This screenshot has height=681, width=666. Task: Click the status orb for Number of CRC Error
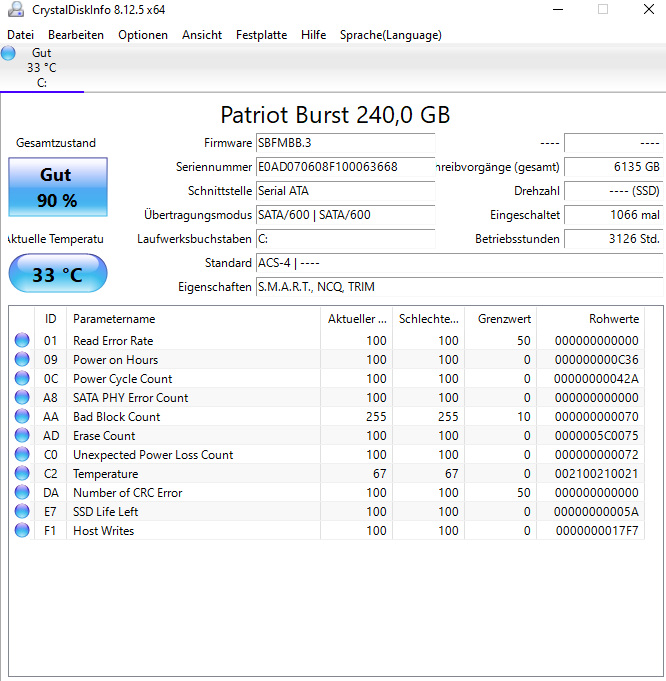pyautogui.click(x=22, y=492)
